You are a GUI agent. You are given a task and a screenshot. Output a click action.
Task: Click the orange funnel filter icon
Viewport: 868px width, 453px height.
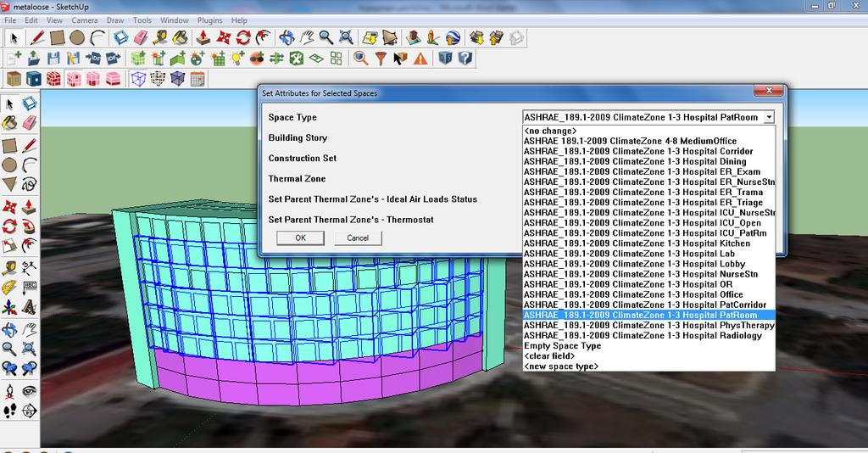tap(381, 59)
